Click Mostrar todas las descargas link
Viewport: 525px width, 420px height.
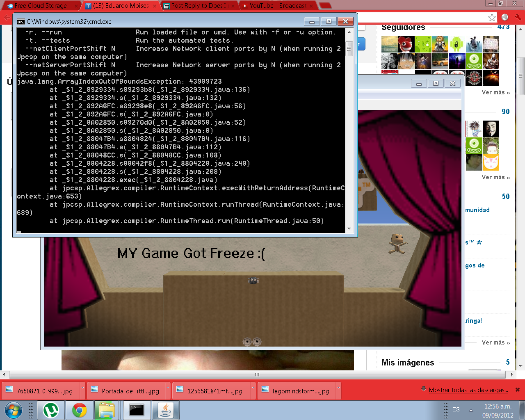(x=468, y=390)
